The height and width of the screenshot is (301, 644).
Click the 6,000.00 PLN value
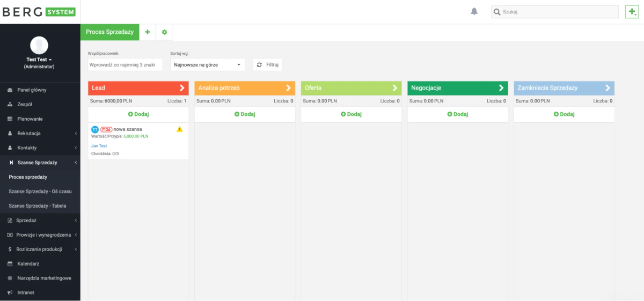(136, 136)
